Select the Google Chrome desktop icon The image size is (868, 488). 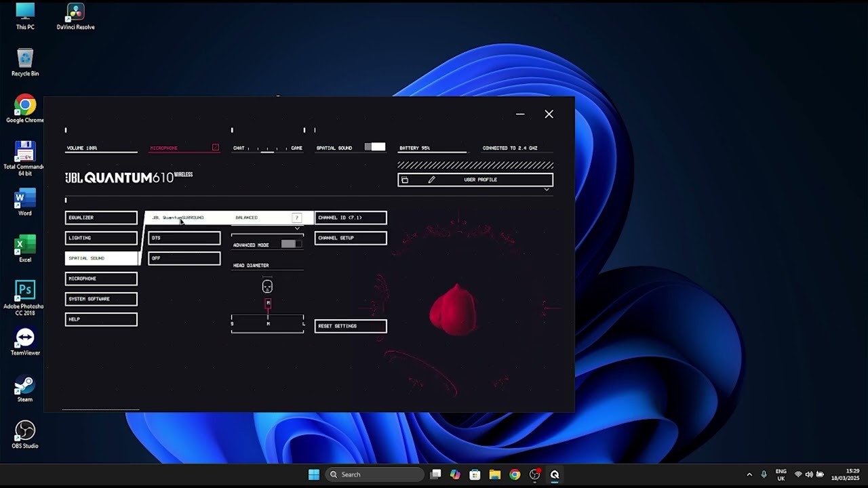[25, 109]
